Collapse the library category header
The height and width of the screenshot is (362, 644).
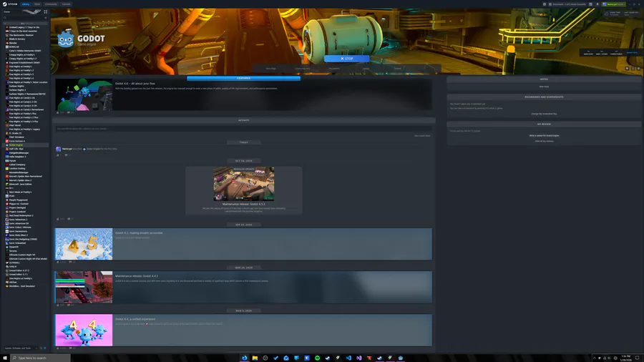[x=24, y=24]
